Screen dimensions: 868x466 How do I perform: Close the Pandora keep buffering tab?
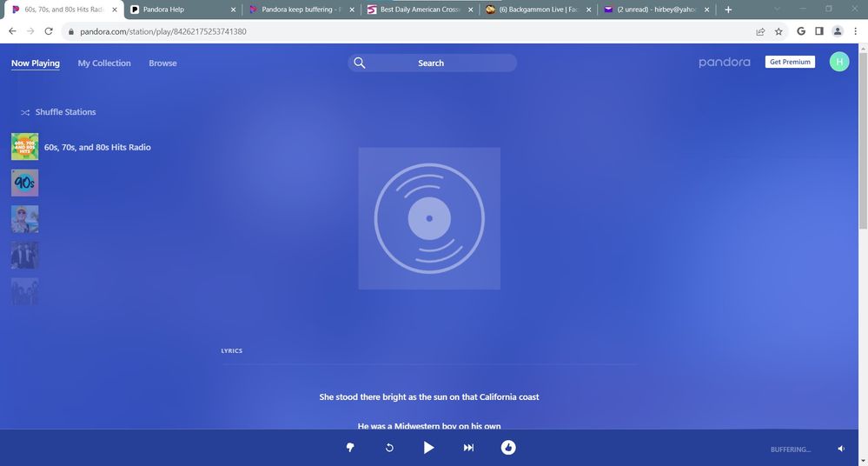point(352,10)
